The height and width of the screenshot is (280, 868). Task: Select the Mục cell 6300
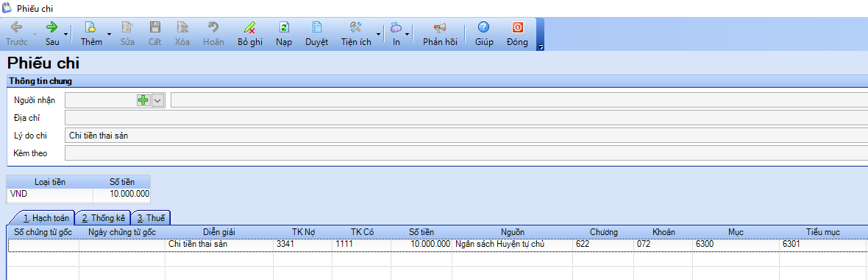pos(736,244)
